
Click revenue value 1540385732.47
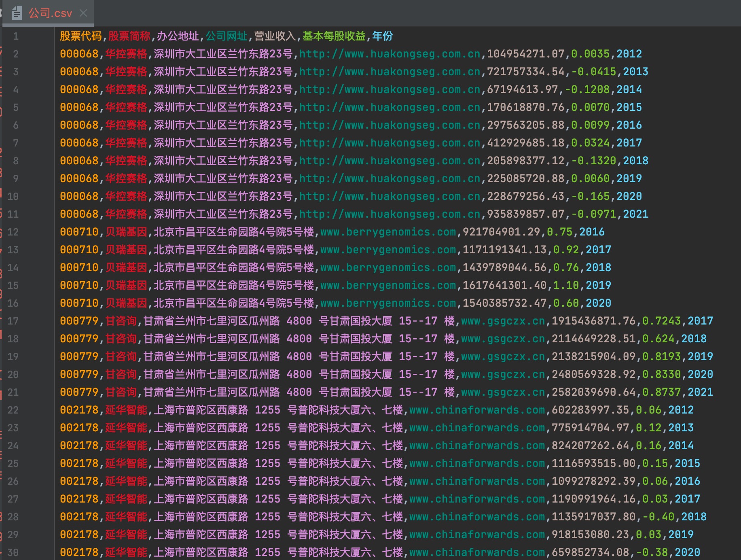pyautogui.click(x=505, y=303)
